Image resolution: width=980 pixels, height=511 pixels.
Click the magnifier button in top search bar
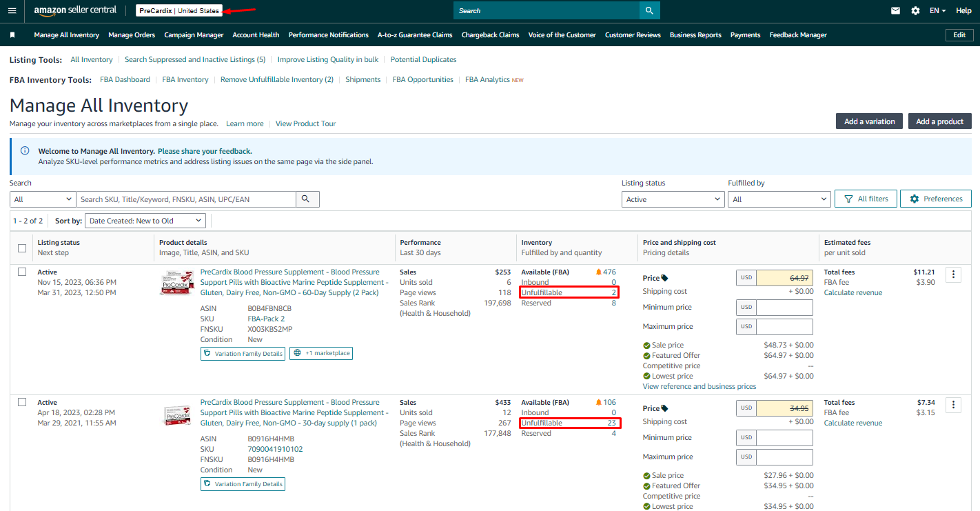coord(649,10)
